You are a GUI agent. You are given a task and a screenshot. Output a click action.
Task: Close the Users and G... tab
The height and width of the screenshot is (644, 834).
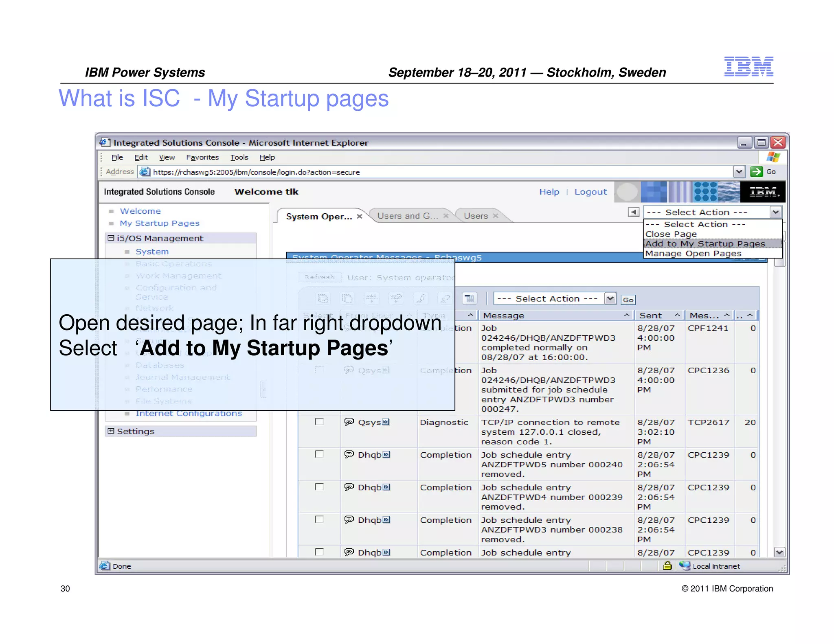pyautogui.click(x=446, y=216)
